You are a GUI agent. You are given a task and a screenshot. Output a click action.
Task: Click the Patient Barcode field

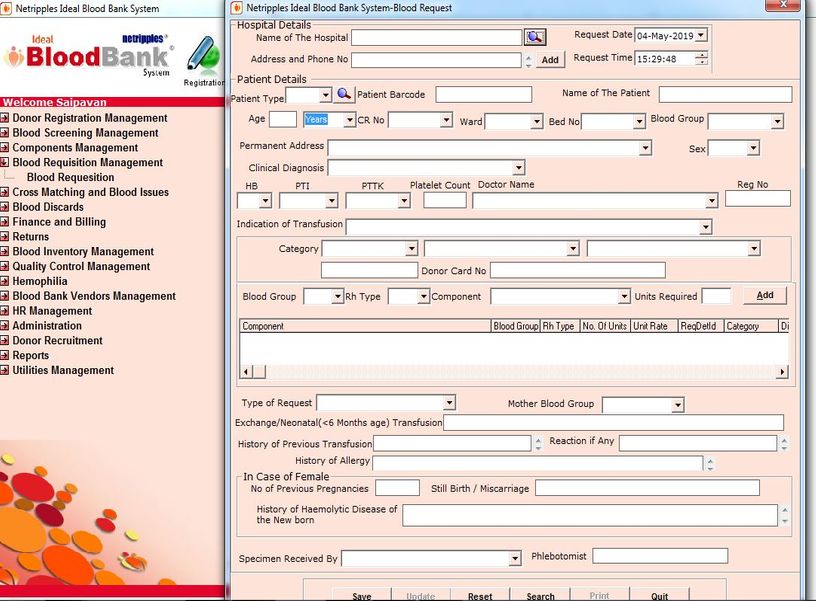483,94
